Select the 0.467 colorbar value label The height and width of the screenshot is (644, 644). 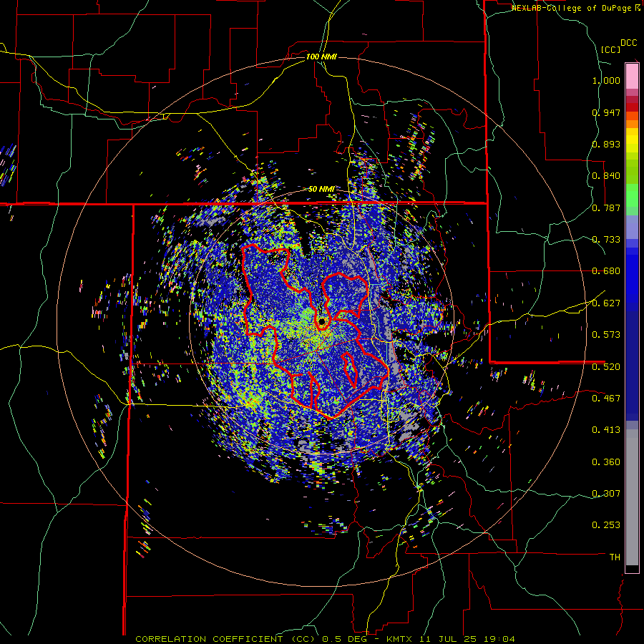(x=606, y=399)
